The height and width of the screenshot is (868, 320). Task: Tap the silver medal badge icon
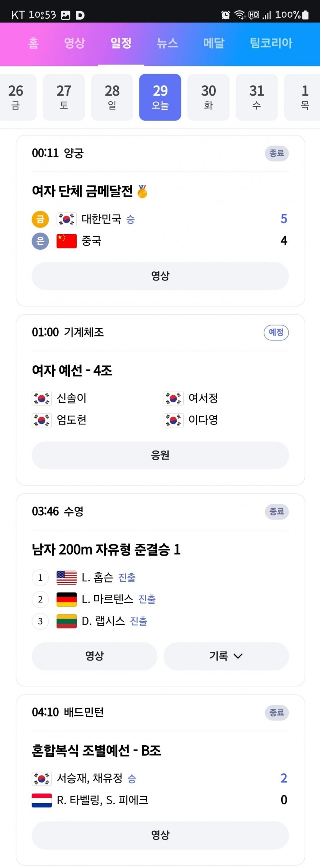[x=40, y=241]
